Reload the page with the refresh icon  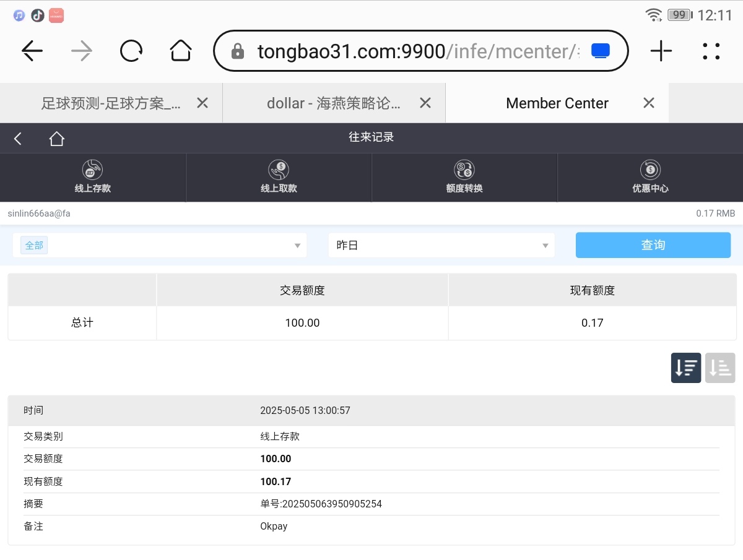click(x=131, y=51)
